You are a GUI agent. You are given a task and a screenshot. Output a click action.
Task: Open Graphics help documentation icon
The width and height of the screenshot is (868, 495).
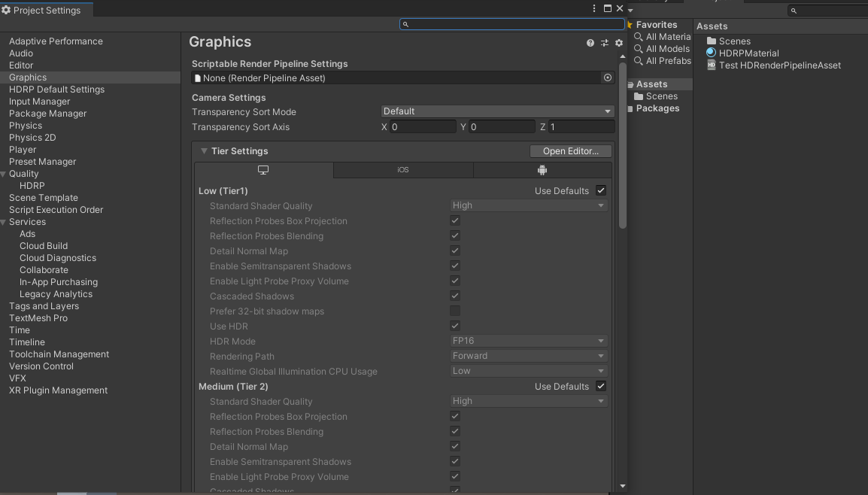pyautogui.click(x=590, y=43)
